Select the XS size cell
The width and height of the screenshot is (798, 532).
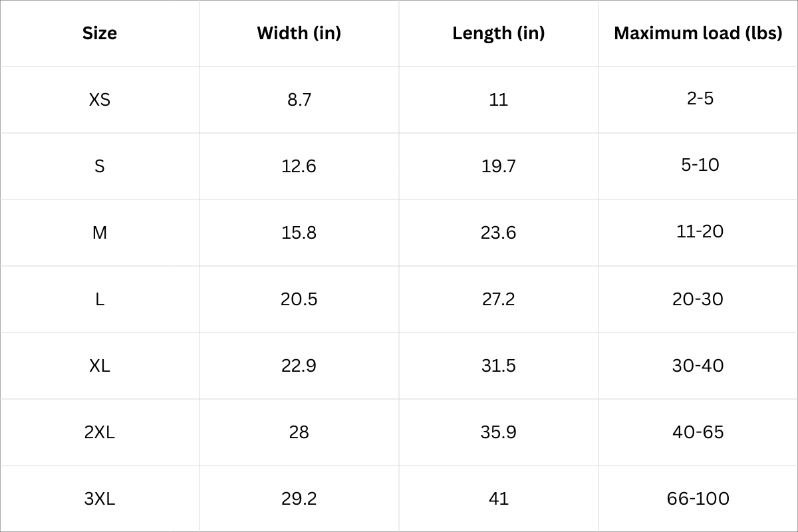click(100, 100)
